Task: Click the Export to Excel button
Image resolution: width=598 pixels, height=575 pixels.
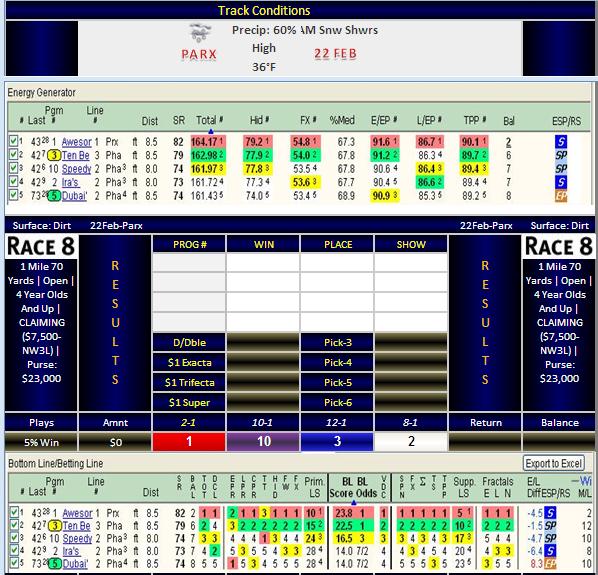Action: [x=553, y=463]
